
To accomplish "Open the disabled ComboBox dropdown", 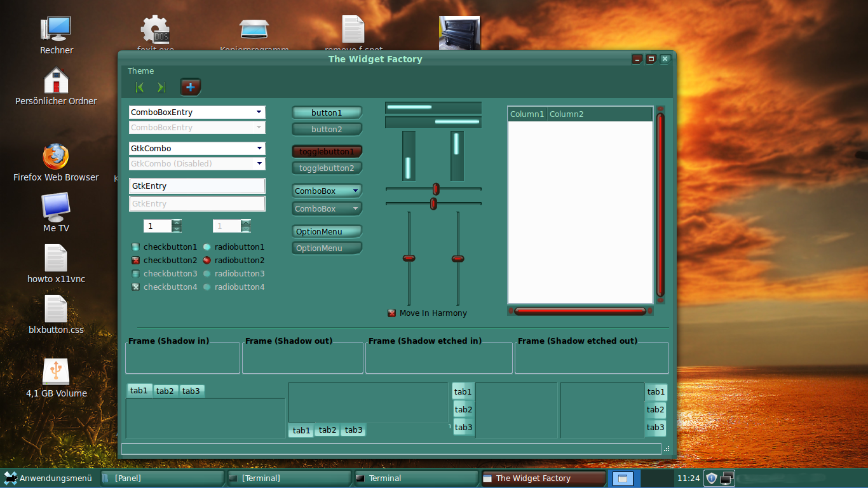I will [327, 208].
